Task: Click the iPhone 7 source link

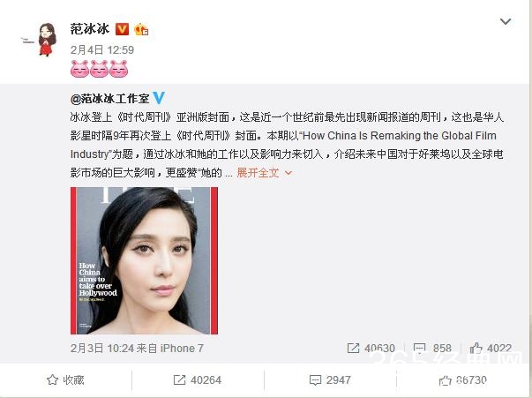Action: point(182,348)
